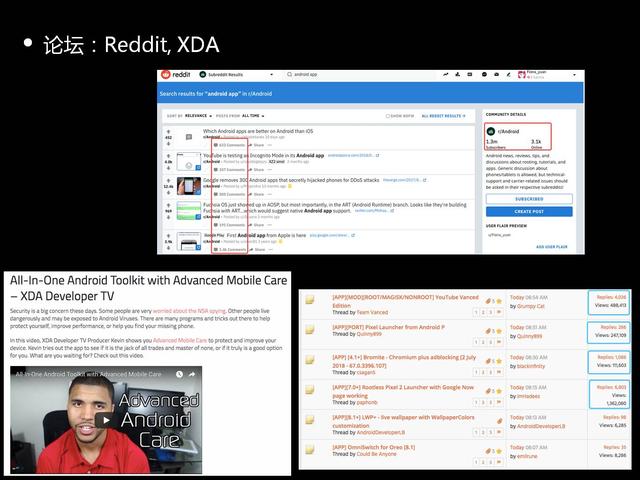This screenshot has height=480, width=640.
Task: Expand the Posts From All Time dropdown
Action: point(249,116)
